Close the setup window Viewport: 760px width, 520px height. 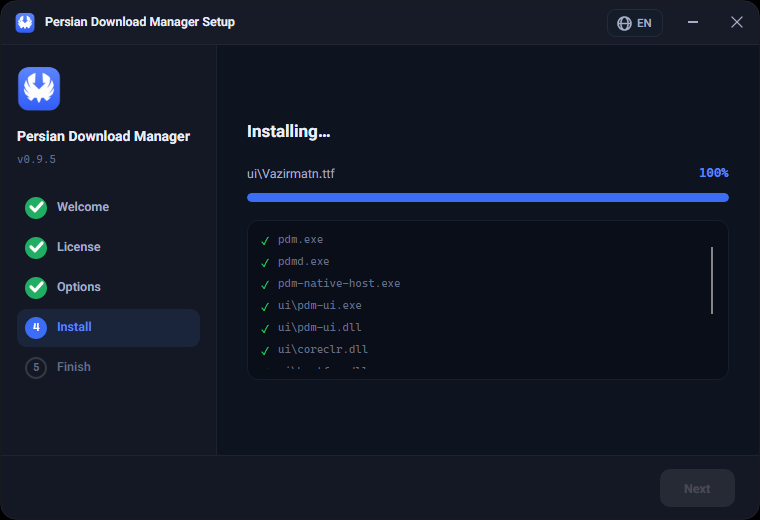[x=736, y=22]
